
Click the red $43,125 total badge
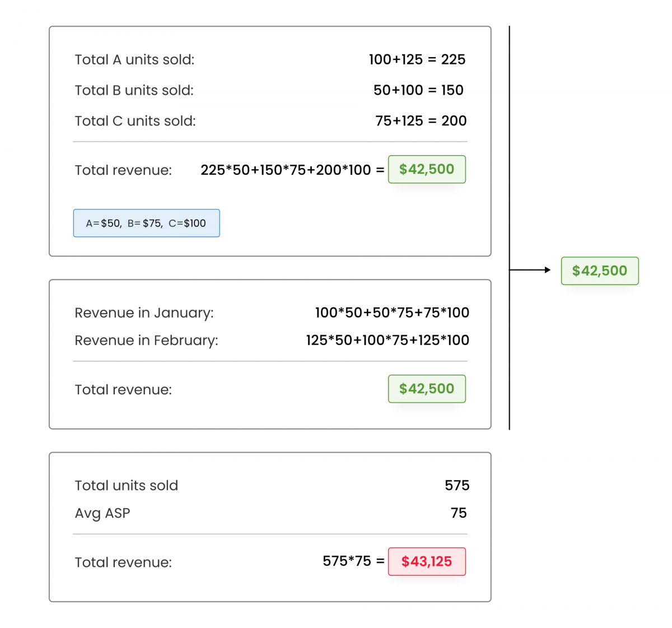(x=426, y=561)
